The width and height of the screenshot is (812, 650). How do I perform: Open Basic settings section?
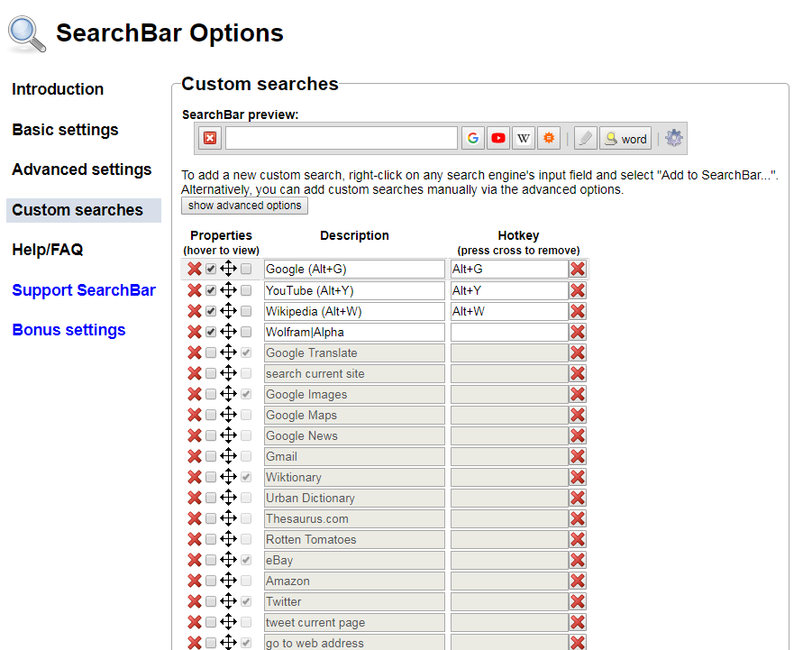(x=65, y=130)
